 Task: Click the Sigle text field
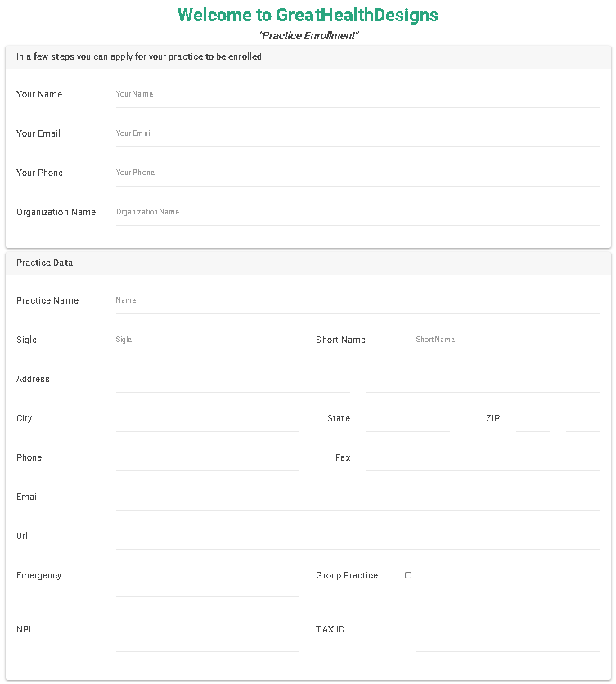(207, 340)
